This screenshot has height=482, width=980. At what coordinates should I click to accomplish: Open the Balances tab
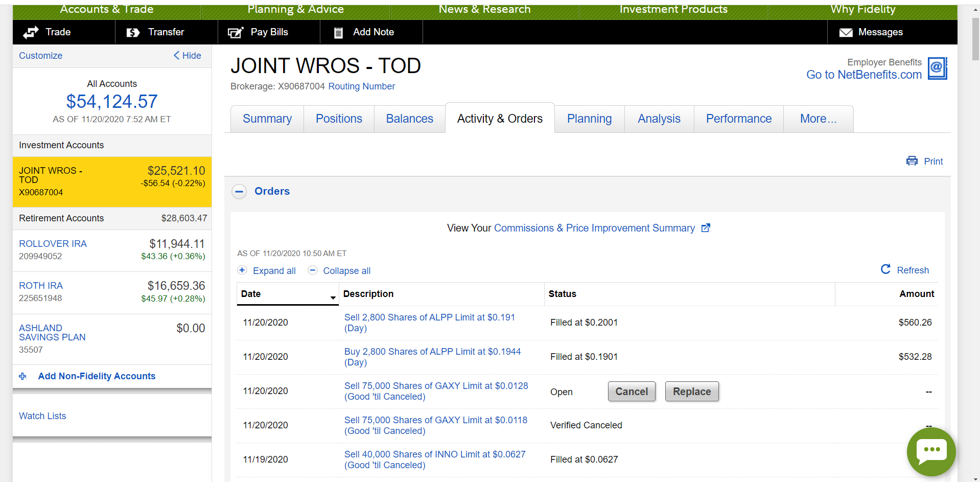pyautogui.click(x=410, y=119)
